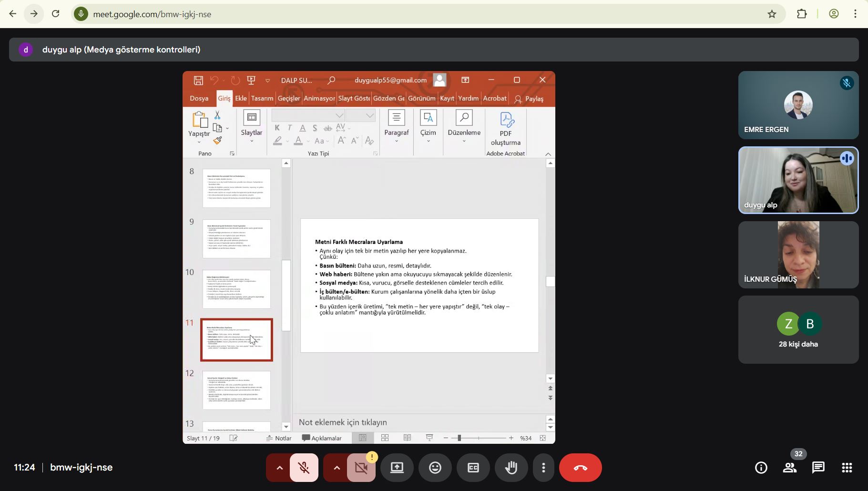Viewport: 868px width, 491px height.
Task: Bookmark this page with star icon
Action: tap(772, 14)
